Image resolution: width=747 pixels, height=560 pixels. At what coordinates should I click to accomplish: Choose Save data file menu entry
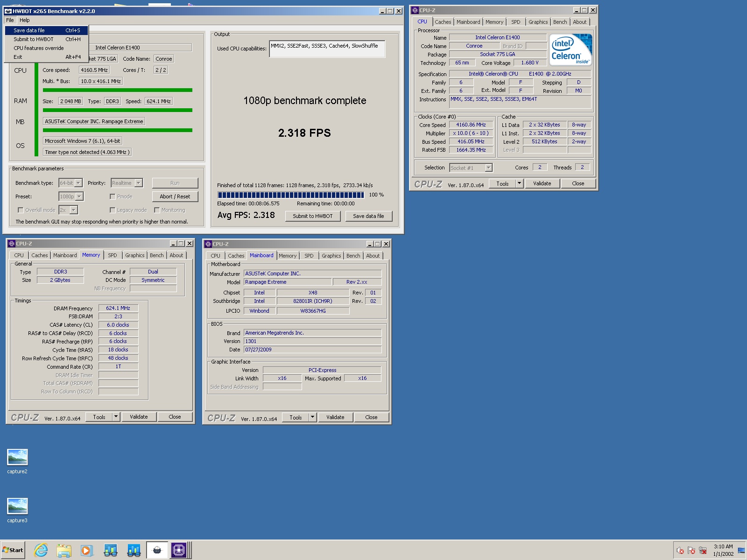46,30
